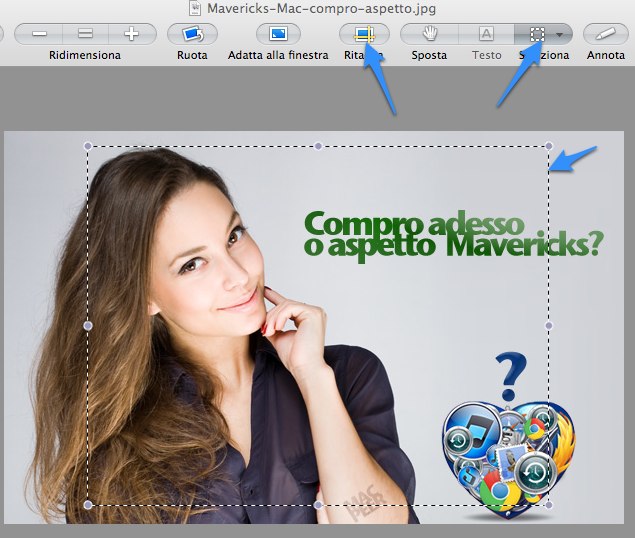Click the Ruota label

tap(192, 55)
